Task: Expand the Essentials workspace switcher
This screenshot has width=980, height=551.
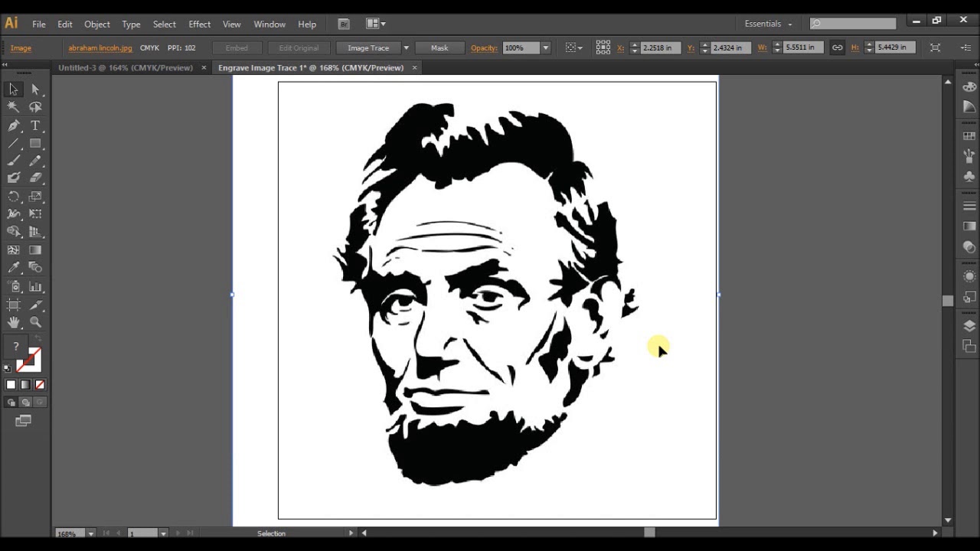Action: pyautogui.click(x=769, y=24)
